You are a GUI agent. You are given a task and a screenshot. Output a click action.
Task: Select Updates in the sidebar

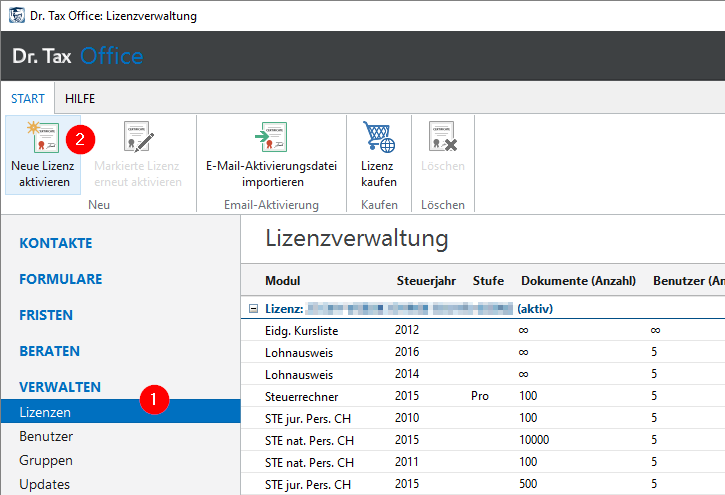tap(44, 484)
